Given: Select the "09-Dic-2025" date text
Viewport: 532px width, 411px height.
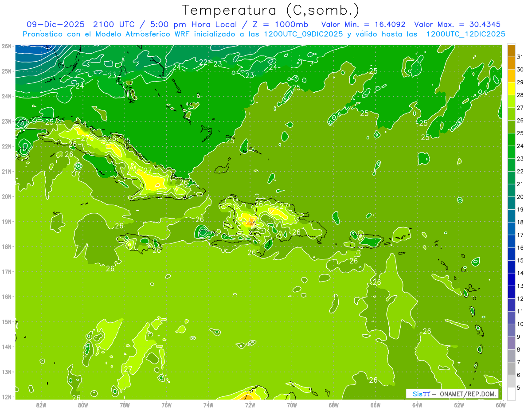Looking at the screenshot, I should pyautogui.click(x=55, y=24).
